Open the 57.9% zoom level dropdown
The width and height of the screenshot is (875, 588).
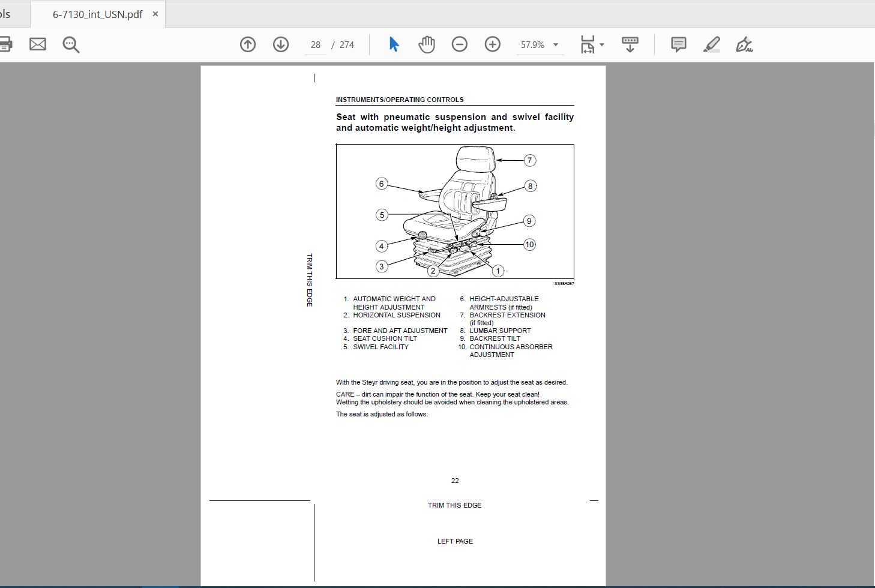click(540, 45)
